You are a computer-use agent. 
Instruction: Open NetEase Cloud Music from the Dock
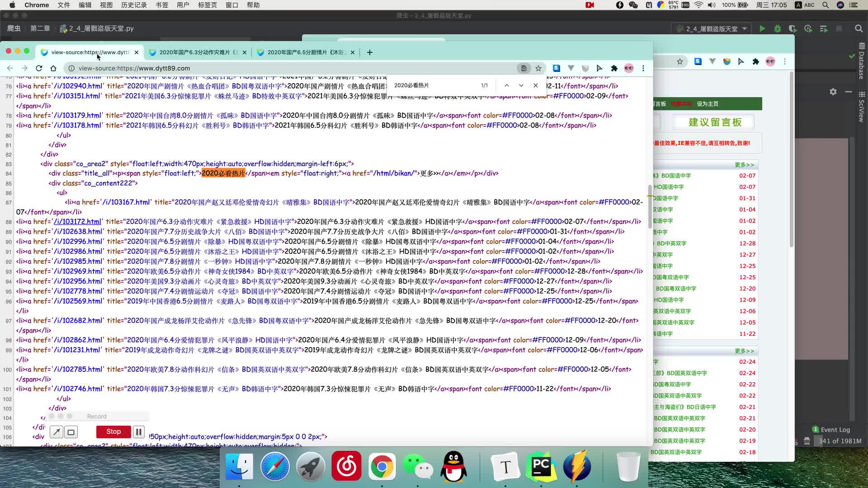(x=346, y=466)
